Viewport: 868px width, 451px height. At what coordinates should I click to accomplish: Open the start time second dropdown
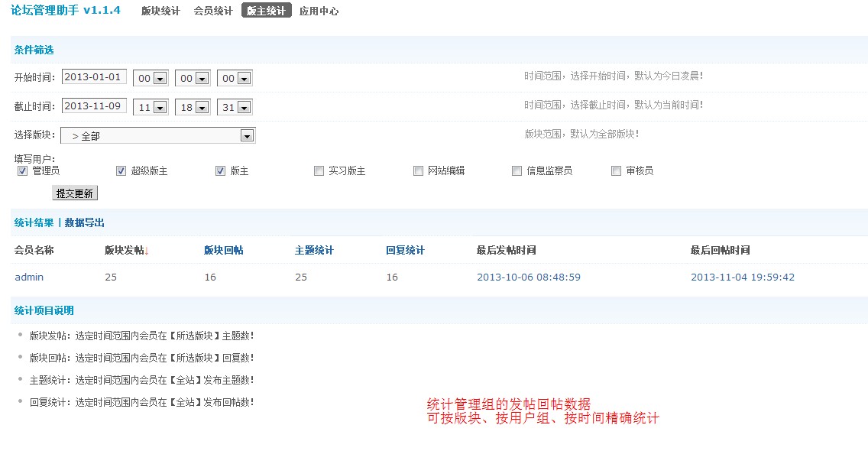(x=234, y=78)
